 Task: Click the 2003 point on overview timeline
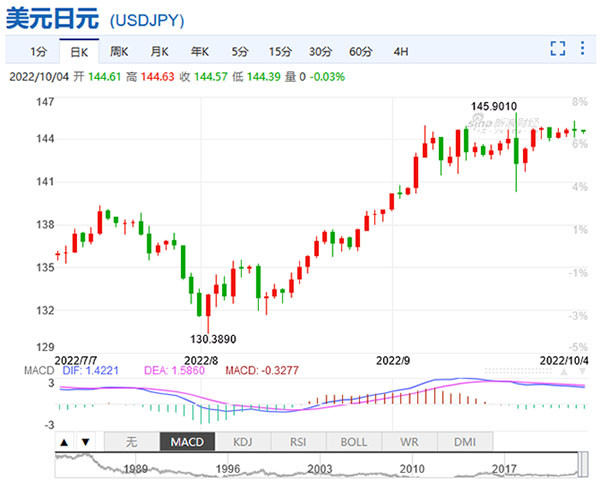pyautogui.click(x=320, y=468)
